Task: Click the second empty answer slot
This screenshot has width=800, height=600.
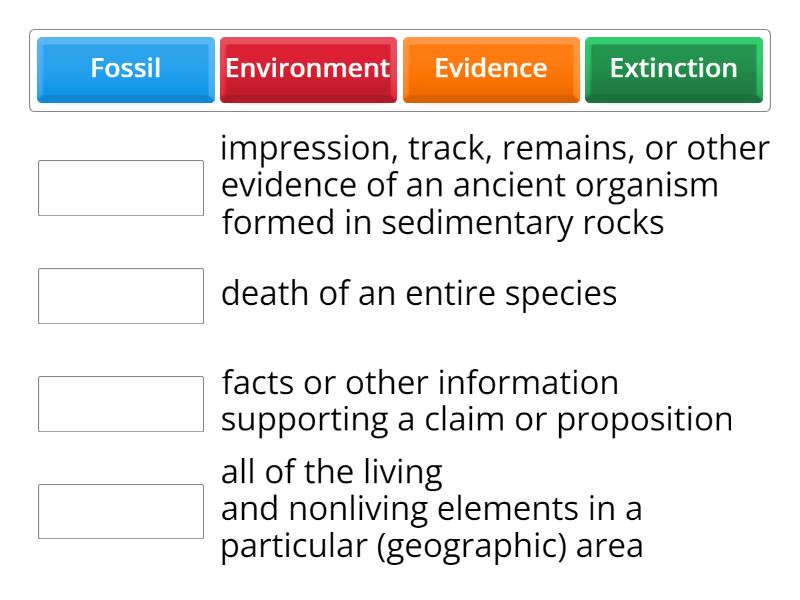Action: pyautogui.click(x=121, y=296)
